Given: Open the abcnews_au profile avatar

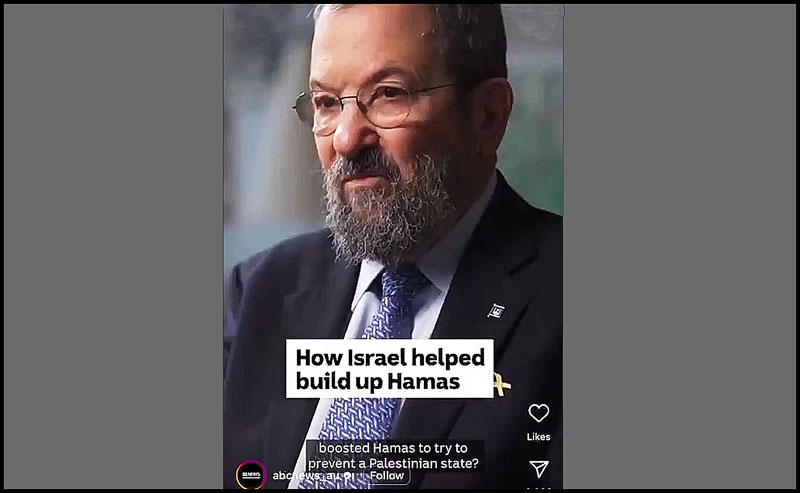Looking at the screenshot, I should click(x=251, y=475).
